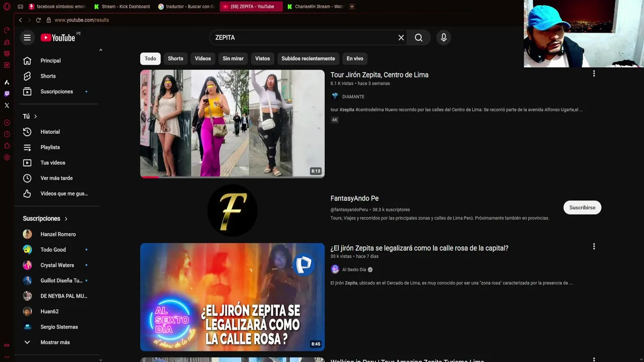
Task: Select the Shorts filter chip
Action: [176, 58]
